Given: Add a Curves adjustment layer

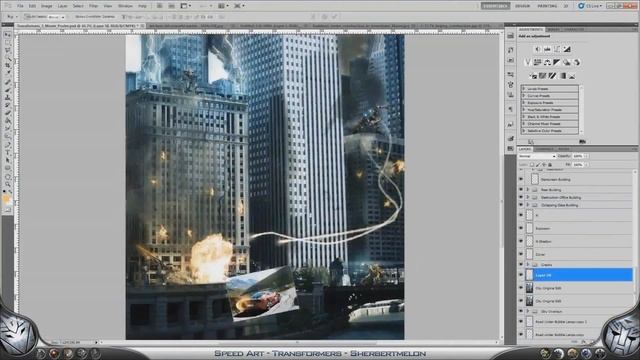Looking at the screenshot, I should click(x=557, y=49).
